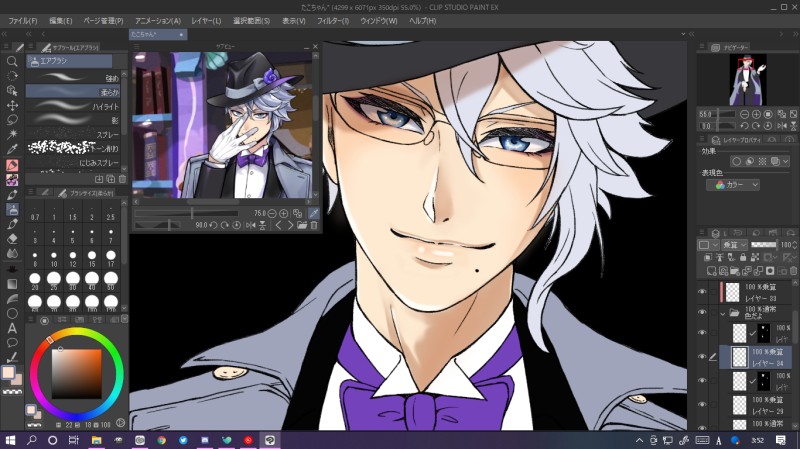The height and width of the screenshot is (449, 800).
Task: Toggle the lock layer padlock icon
Action: click(x=743, y=258)
